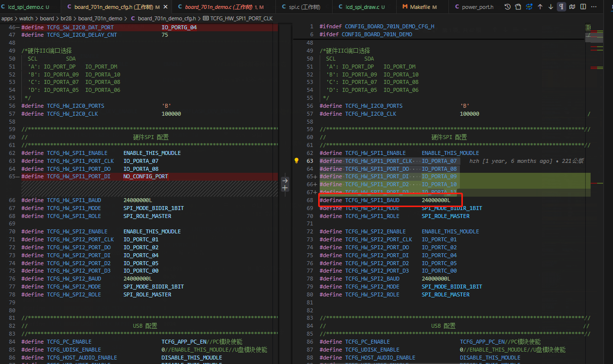This screenshot has height=364, width=613.
Task: Expand the br28 breadcrumb segment
Action: click(x=66, y=18)
